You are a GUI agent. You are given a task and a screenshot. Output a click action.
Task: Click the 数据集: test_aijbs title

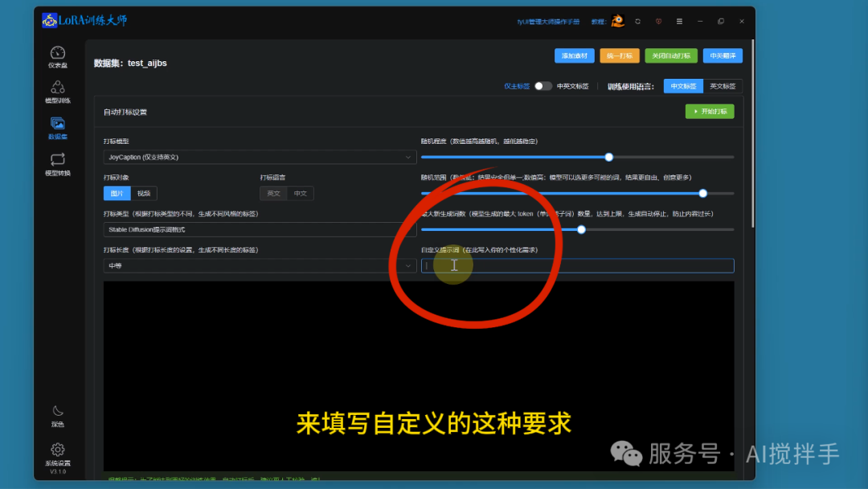point(130,63)
